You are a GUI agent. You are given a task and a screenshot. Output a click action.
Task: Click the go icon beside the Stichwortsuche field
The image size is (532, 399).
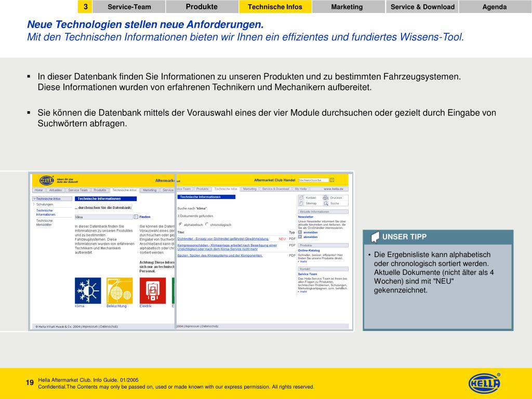(x=332, y=180)
